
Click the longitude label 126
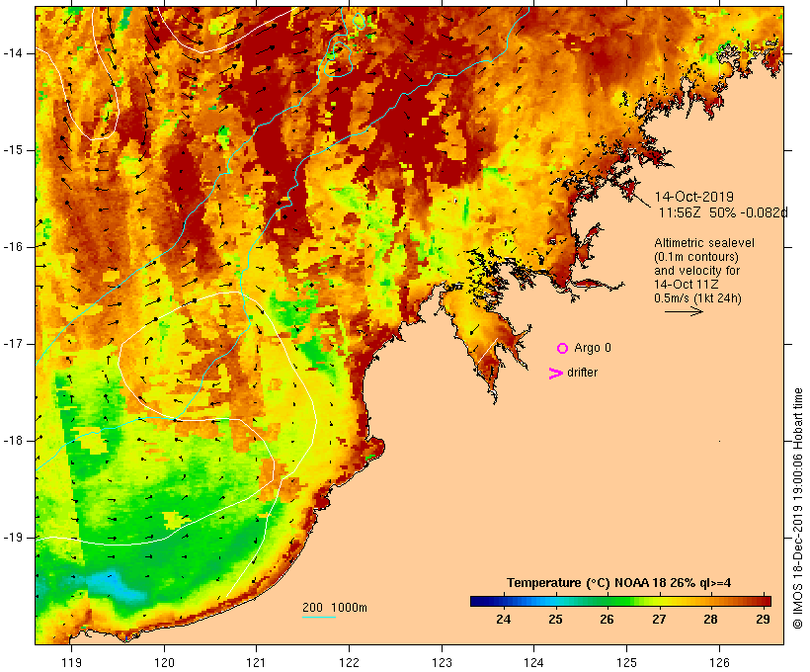719,662
